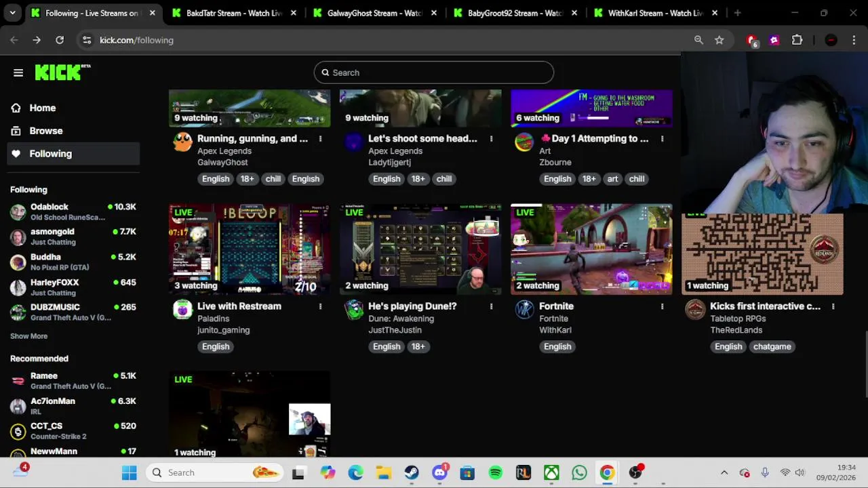
Task: Click the Tabletop RPGs category link
Action: coord(738,319)
